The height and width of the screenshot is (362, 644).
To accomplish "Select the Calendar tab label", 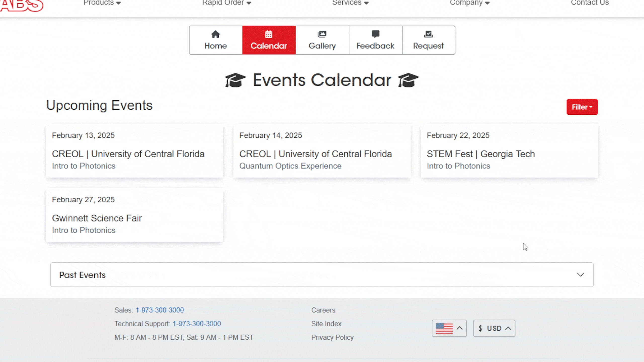I will click(269, 46).
